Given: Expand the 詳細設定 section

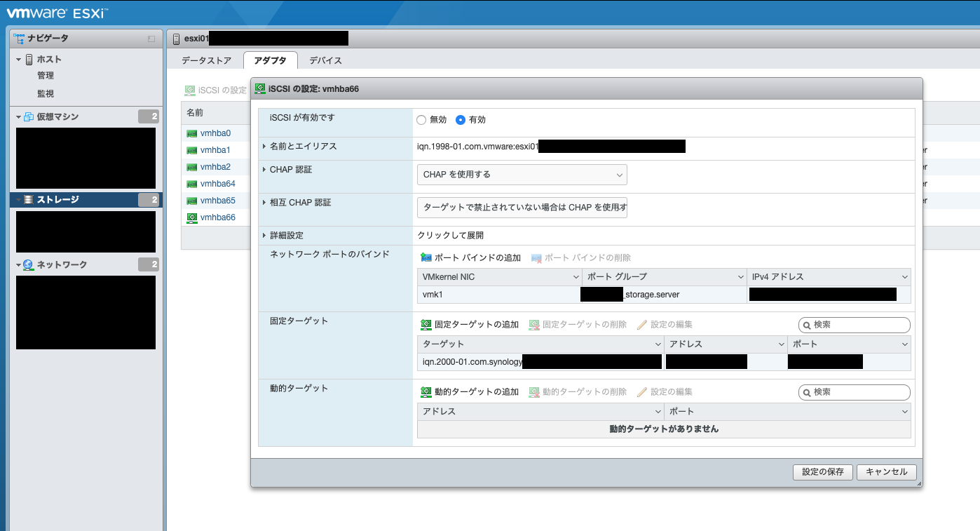Looking at the screenshot, I should pyautogui.click(x=264, y=236).
